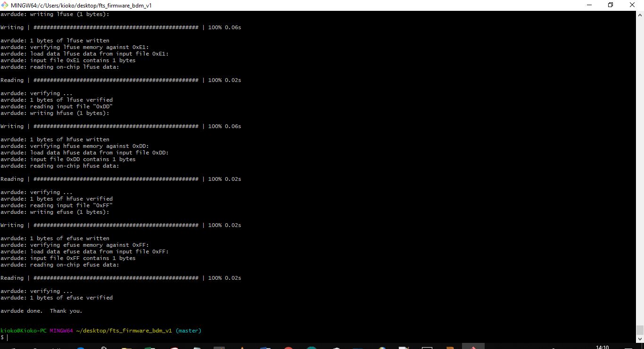The width and height of the screenshot is (644, 349).
Task: Click the scrollbar down arrow
Action: [x=640, y=339]
